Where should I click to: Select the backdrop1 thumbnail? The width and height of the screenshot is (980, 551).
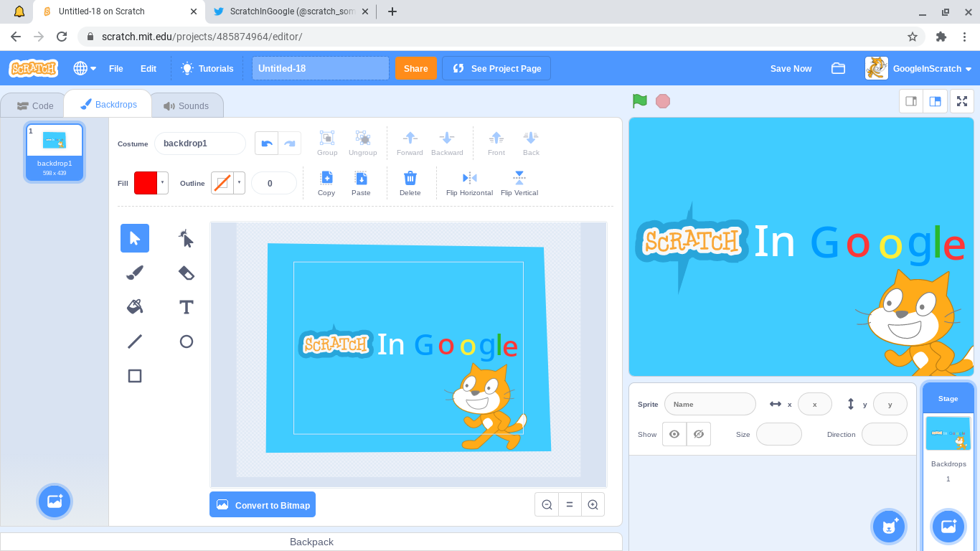tap(55, 151)
